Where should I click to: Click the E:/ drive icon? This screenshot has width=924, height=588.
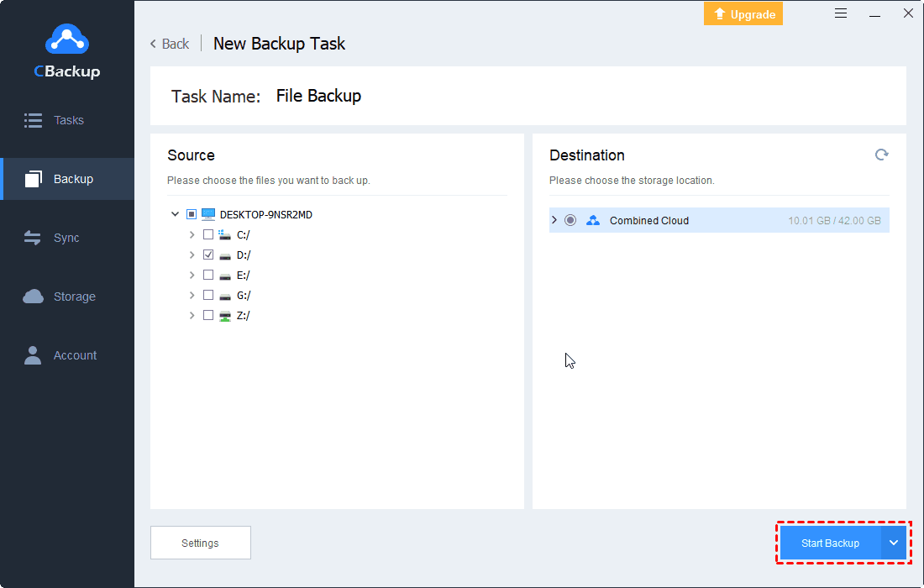(224, 276)
